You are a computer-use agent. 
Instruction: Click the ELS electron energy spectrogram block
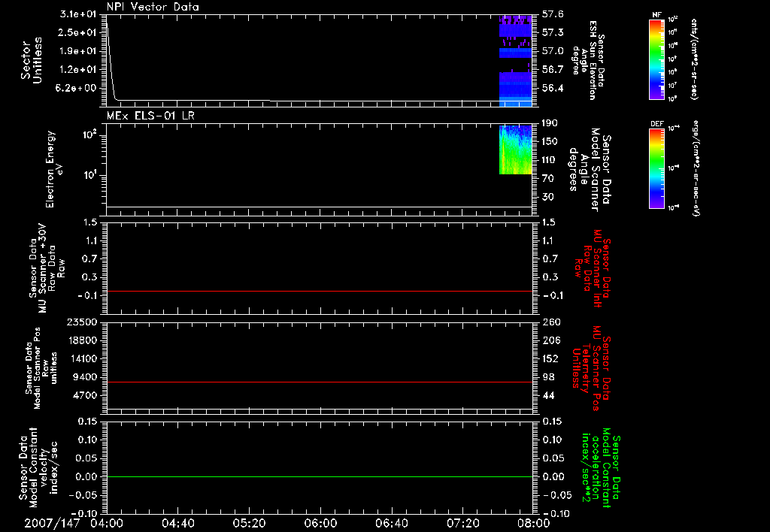click(516, 150)
